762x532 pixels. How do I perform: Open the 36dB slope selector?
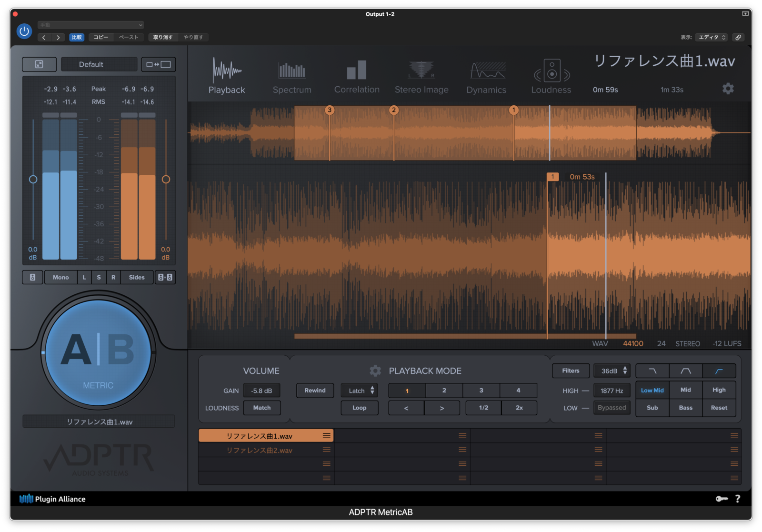[x=612, y=371]
